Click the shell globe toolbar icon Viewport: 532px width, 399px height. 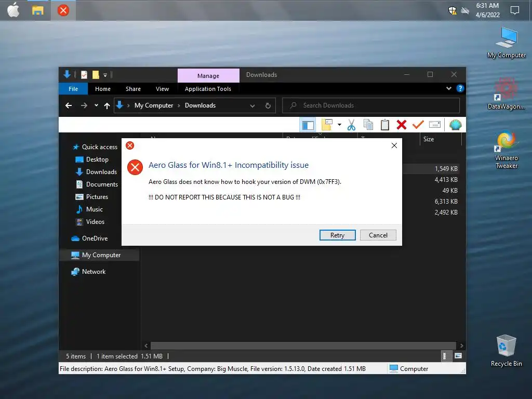(455, 125)
